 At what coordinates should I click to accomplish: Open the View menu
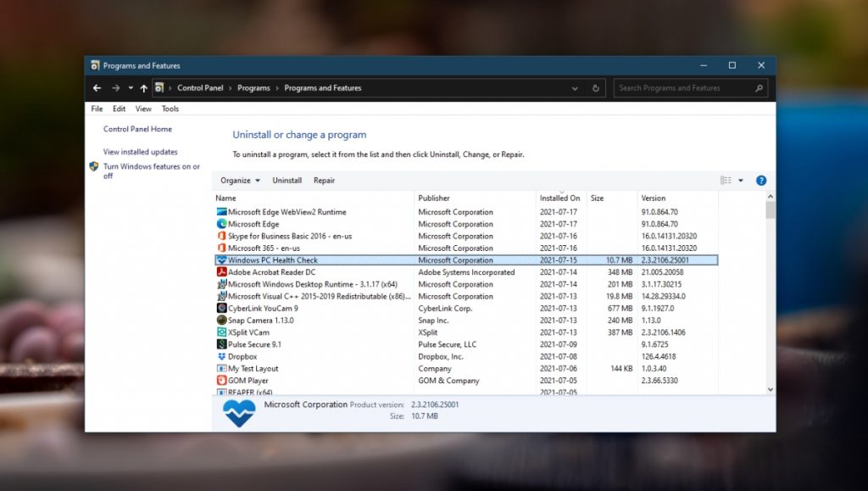point(142,109)
